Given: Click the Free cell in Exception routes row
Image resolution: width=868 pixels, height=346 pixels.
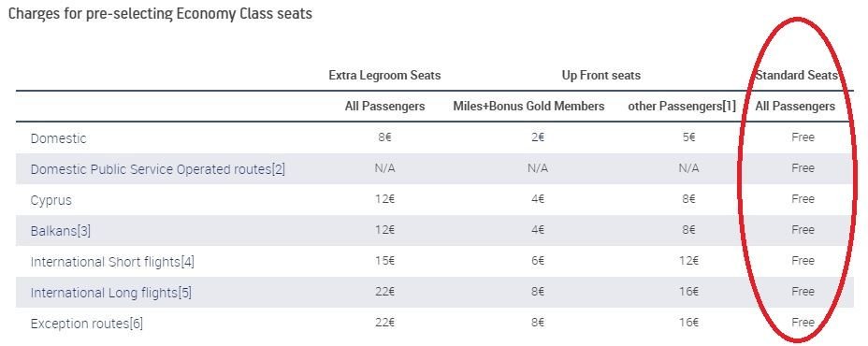Looking at the screenshot, I should coord(803,323).
